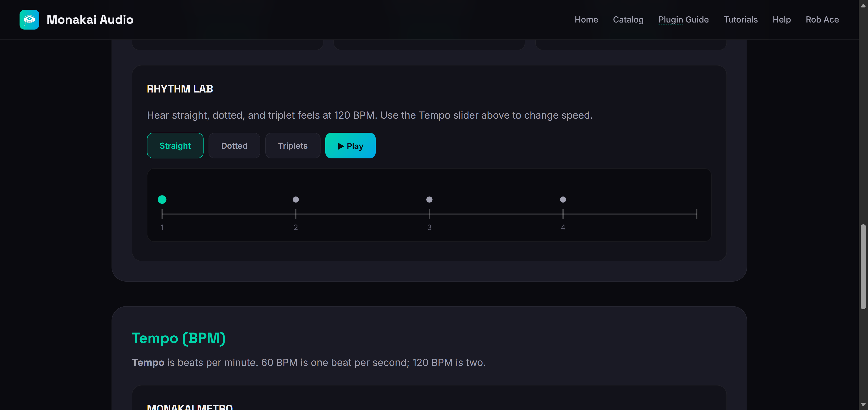Go to the Home page

586,20
